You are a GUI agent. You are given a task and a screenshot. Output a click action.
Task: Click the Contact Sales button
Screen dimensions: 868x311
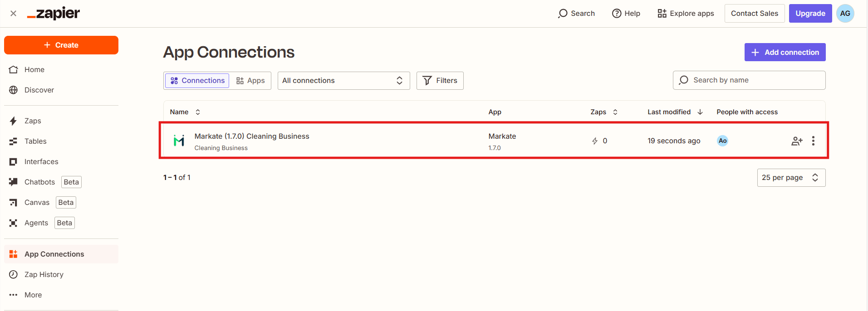[x=755, y=14]
